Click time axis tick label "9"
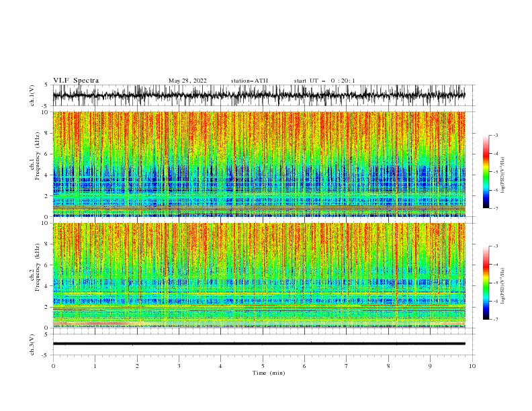 coord(430,366)
